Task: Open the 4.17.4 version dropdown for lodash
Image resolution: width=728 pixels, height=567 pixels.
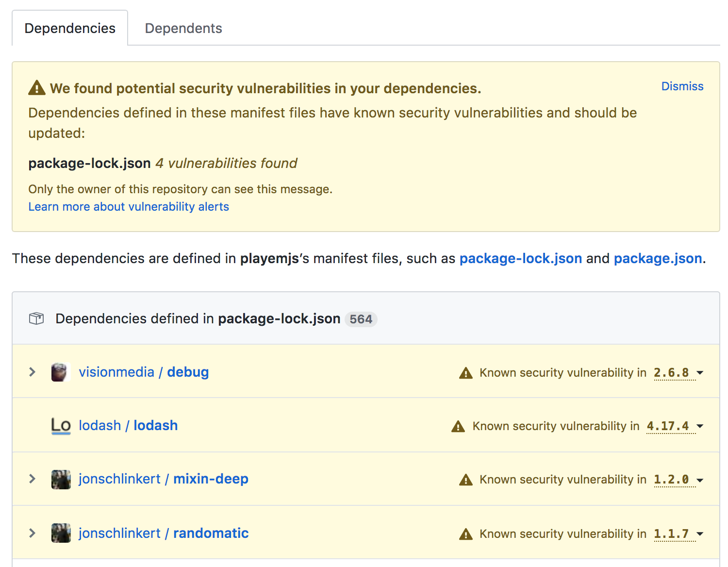Action: click(x=675, y=426)
